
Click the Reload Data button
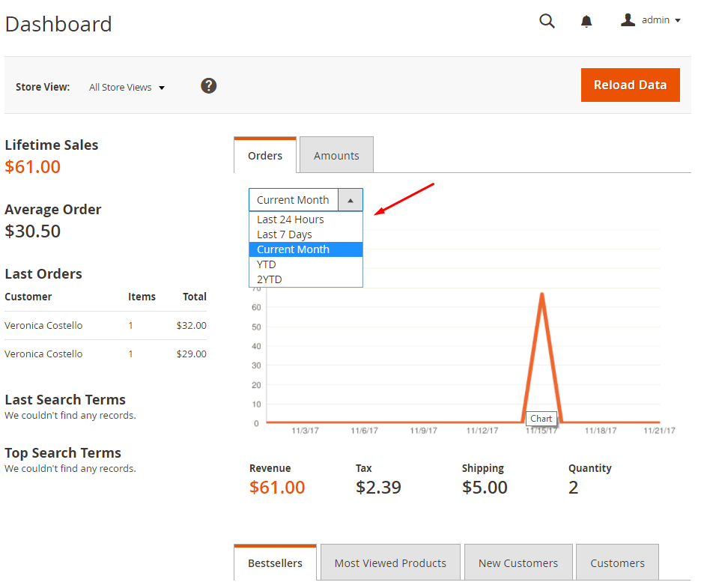click(631, 85)
